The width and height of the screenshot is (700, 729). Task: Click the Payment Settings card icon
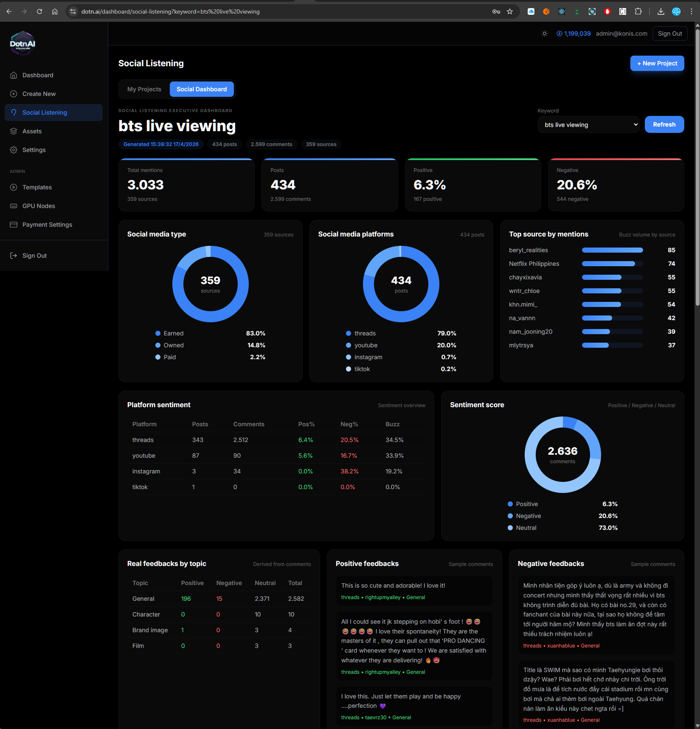click(x=14, y=225)
